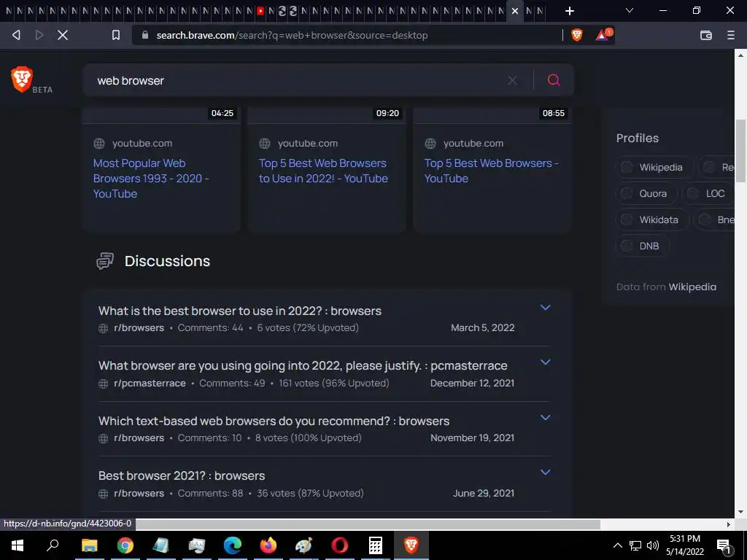The image size is (747, 560).
Task: Show hidden system tray icons
Action: coord(617,545)
